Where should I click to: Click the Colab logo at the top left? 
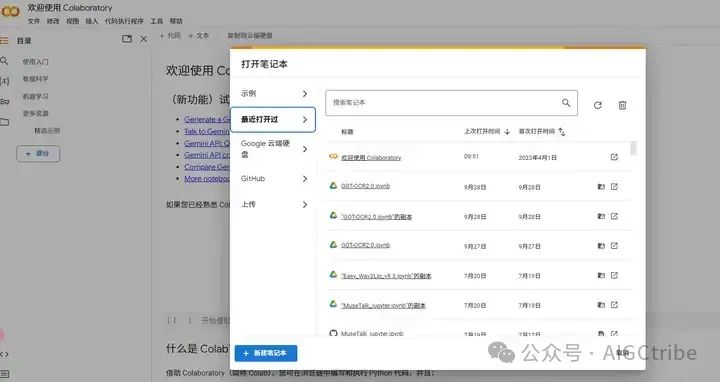tap(10, 11)
